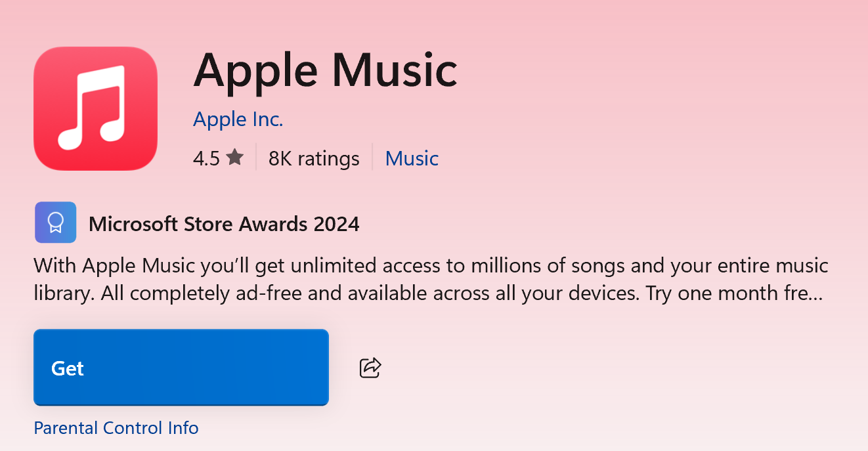The height and width of the screenshot is (451, 868).
Task: Click the white music note in the logo
Action: click(91, 108)
